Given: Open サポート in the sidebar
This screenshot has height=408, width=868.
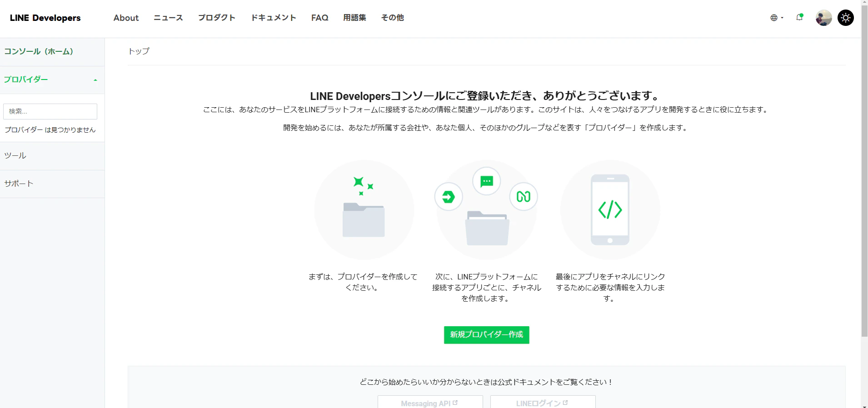Looking at the screenshot, I should pyautogui.click(x=52, y=184).
